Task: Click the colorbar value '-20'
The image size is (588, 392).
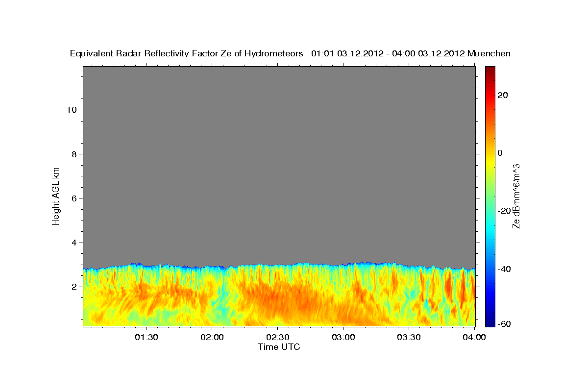Action: click(x=503, y=211)
